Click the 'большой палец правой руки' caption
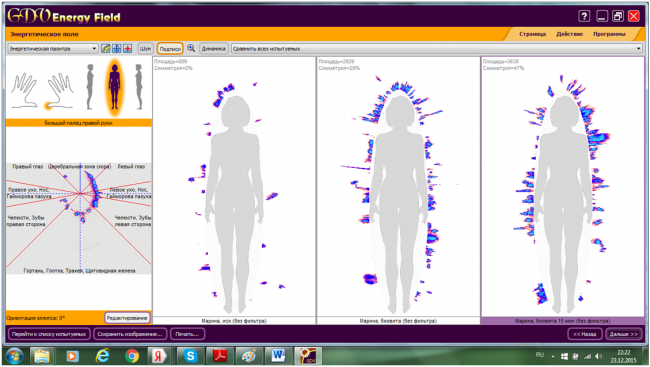The width and height of the screenshot is (650, 367). [x=79, y=123]
